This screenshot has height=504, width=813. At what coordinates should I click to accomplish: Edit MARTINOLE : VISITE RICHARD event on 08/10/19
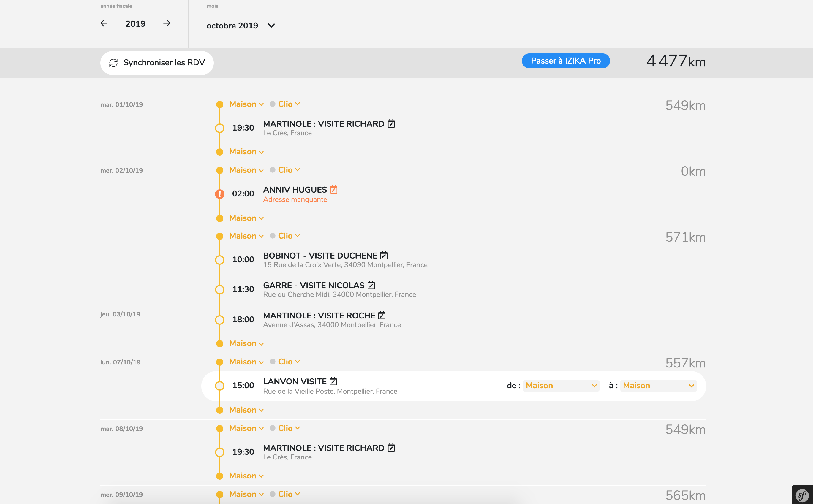(x=391, y=448)
